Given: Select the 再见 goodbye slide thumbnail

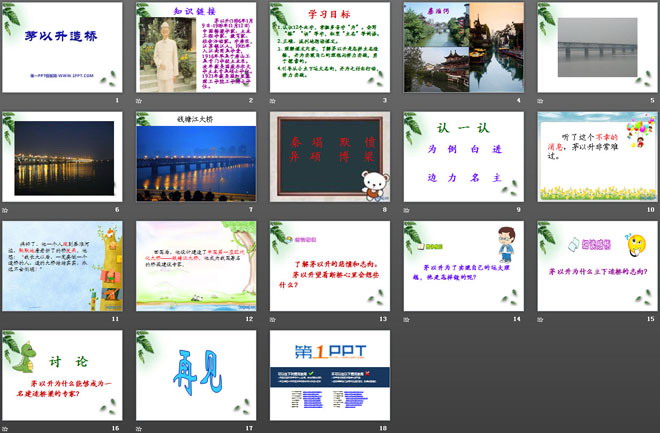Looking at the screenshot, I should 195,373.
